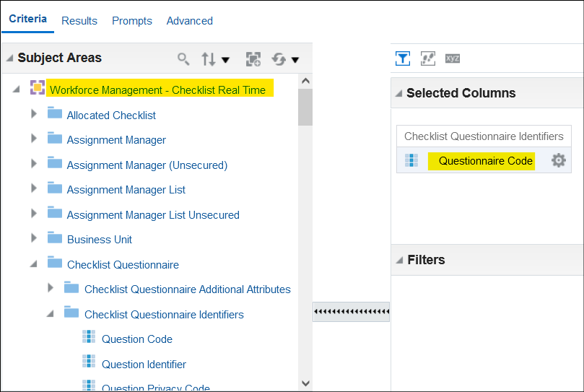Collapse the Selected Columns section
584x392 pixels.
tap(399, 93)
